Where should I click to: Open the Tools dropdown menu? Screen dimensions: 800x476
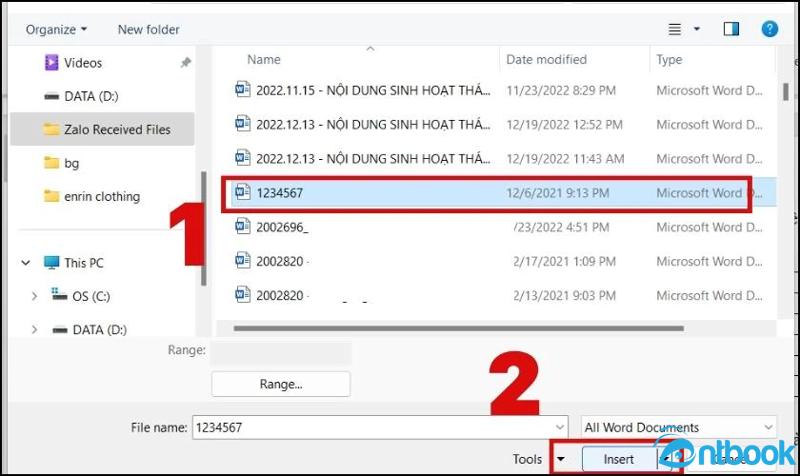click(x=540, y=459)
